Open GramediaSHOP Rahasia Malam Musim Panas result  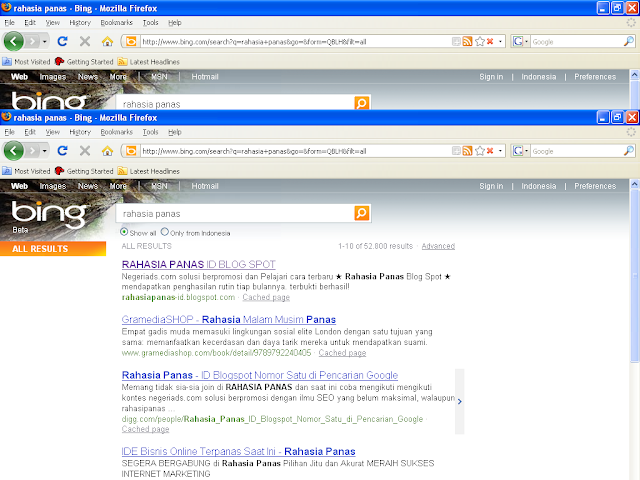point(229,319)
